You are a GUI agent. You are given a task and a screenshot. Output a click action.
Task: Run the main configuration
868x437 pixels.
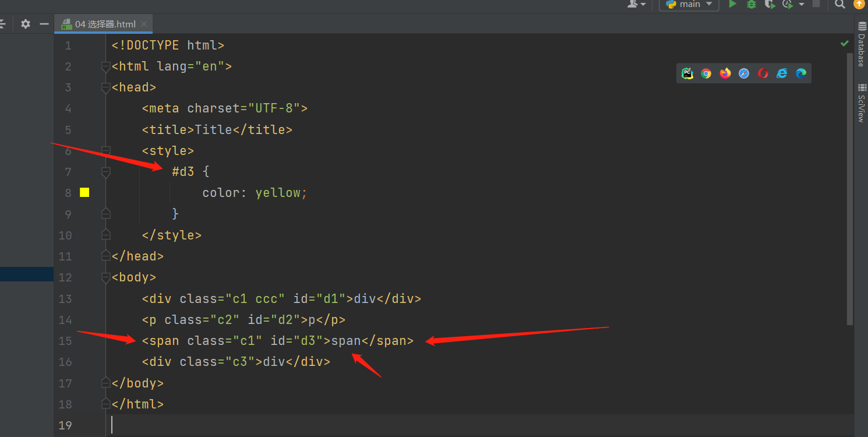tap(733, 4)
